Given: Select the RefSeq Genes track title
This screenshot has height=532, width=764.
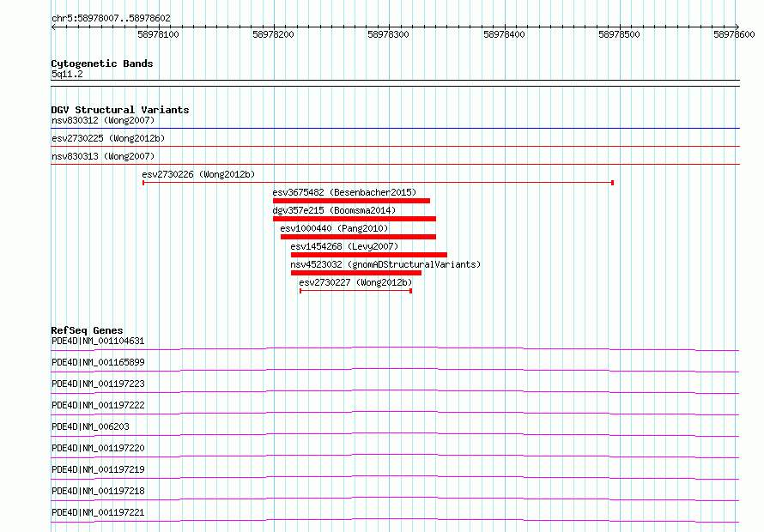Looking at the screenshot, I should (87, 330).
